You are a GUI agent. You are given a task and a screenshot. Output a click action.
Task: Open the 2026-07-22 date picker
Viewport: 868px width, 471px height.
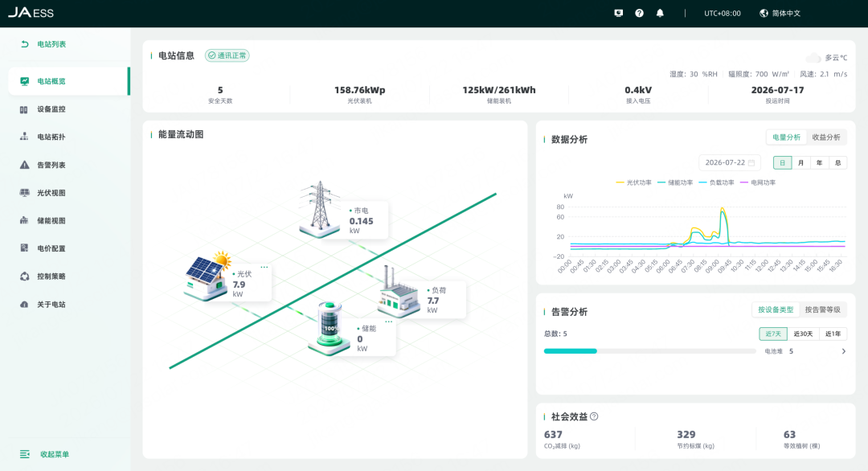pyautogui.click(x=730, y=162)
